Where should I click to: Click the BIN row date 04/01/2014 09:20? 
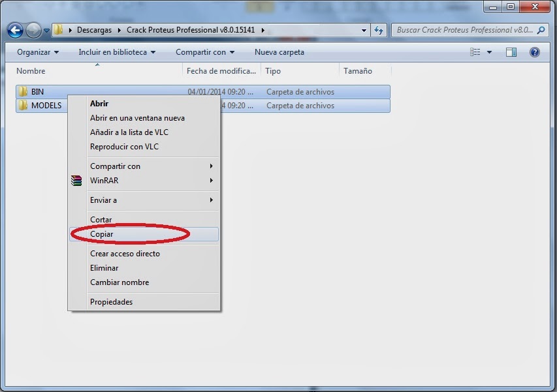click(220, 92)
